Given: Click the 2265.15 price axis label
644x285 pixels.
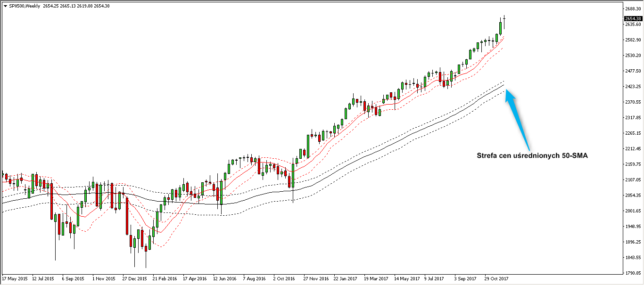Looking at the screenshot, I should coord(632,133).
